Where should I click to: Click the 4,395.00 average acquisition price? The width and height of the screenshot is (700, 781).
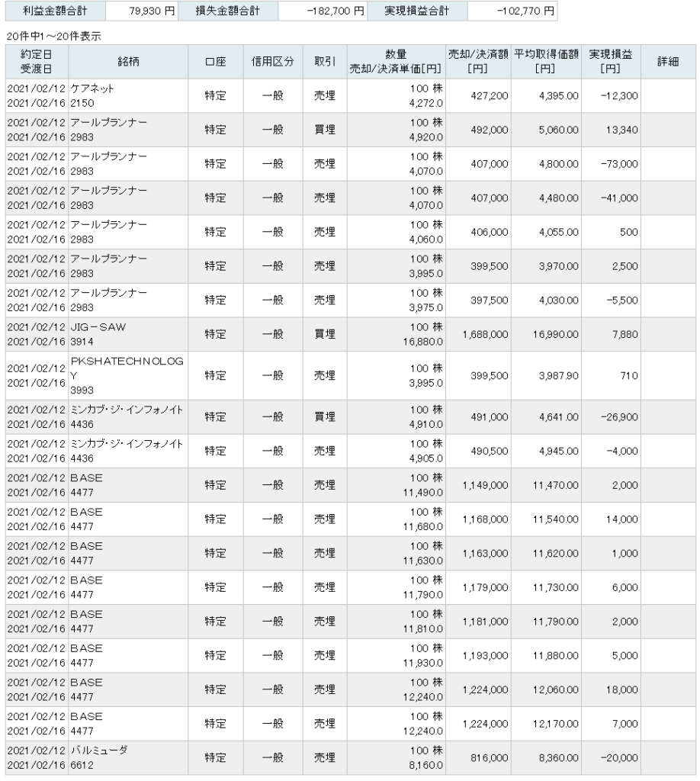(x=559, y=95)
